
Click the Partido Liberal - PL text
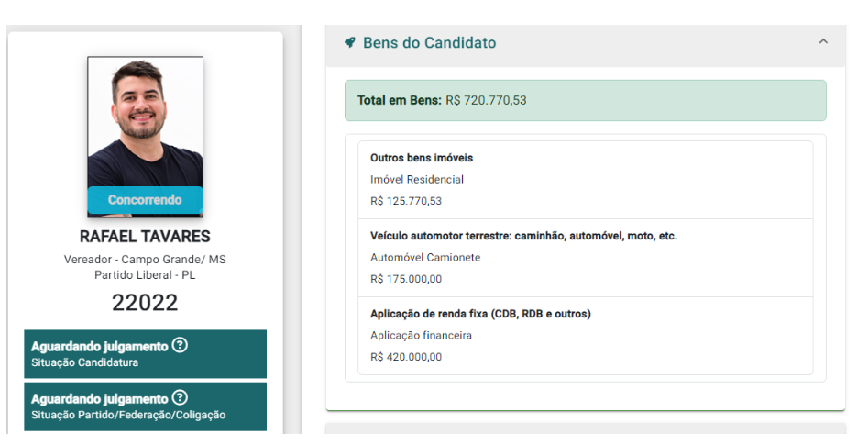point(145,275)
